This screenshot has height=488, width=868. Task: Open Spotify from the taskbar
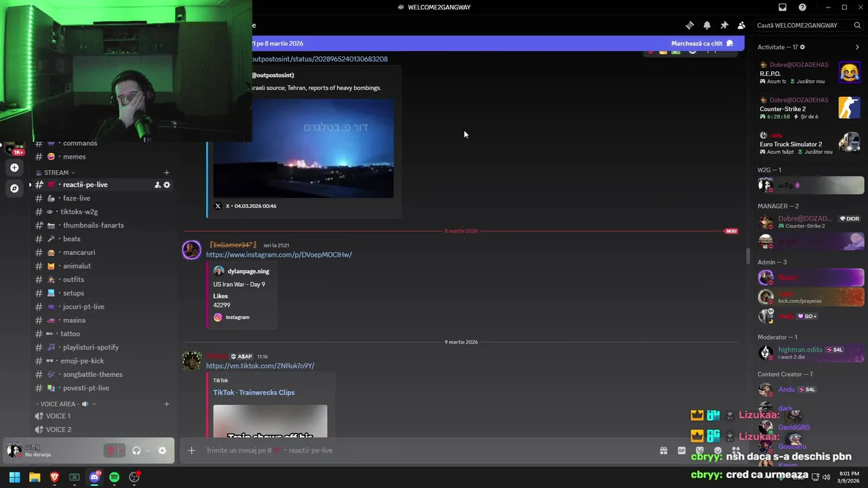pos(114,477)
